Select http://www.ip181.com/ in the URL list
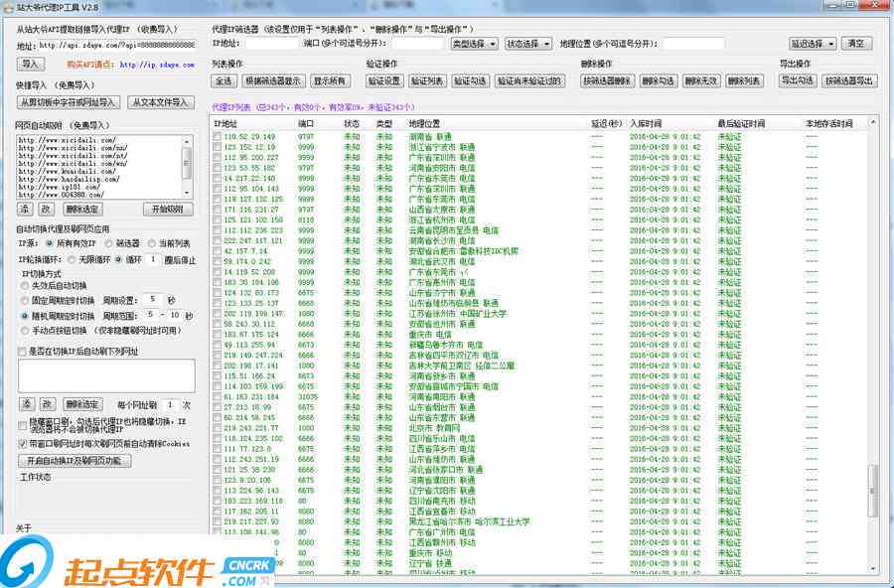This screenshot has width=894, height=588. click(60, 187)
